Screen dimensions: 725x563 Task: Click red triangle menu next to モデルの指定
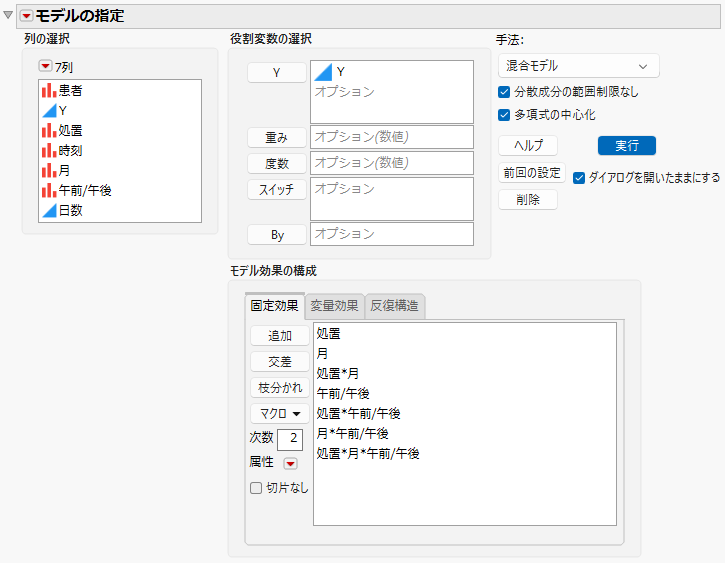tap(26, 16)
